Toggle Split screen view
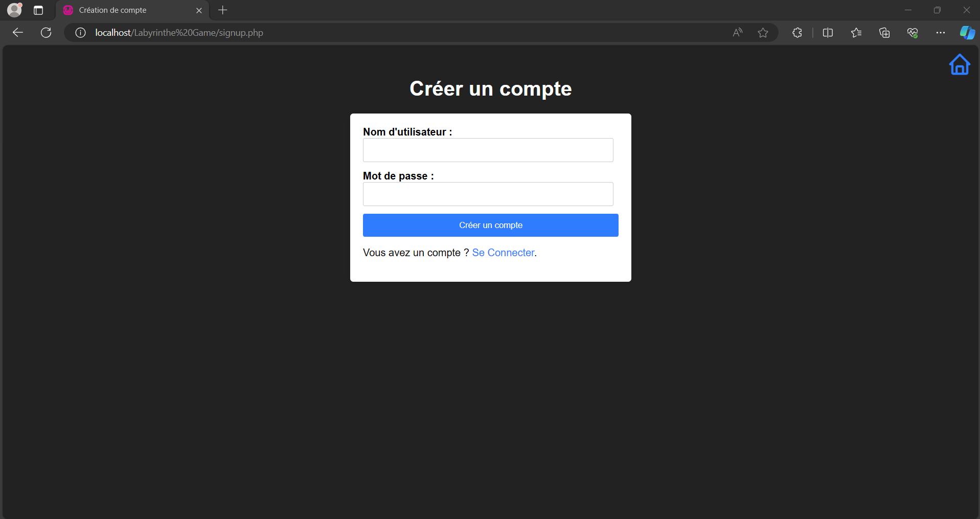The width and height of the screenshot is (980, 519). [x=828, y=33]
